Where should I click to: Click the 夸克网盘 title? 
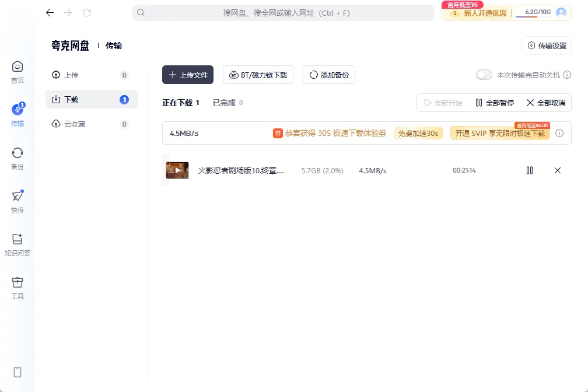coord(70,45)
